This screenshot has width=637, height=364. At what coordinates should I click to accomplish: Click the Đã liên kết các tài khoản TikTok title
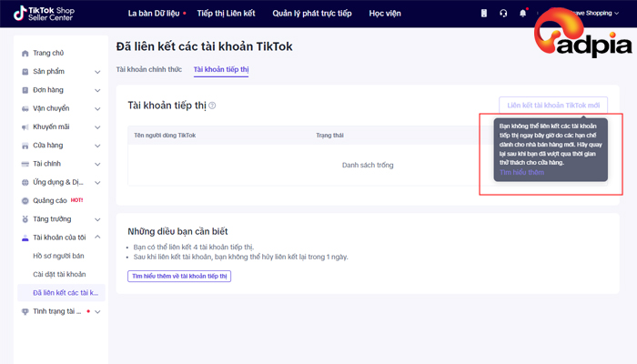pos(205,46)
